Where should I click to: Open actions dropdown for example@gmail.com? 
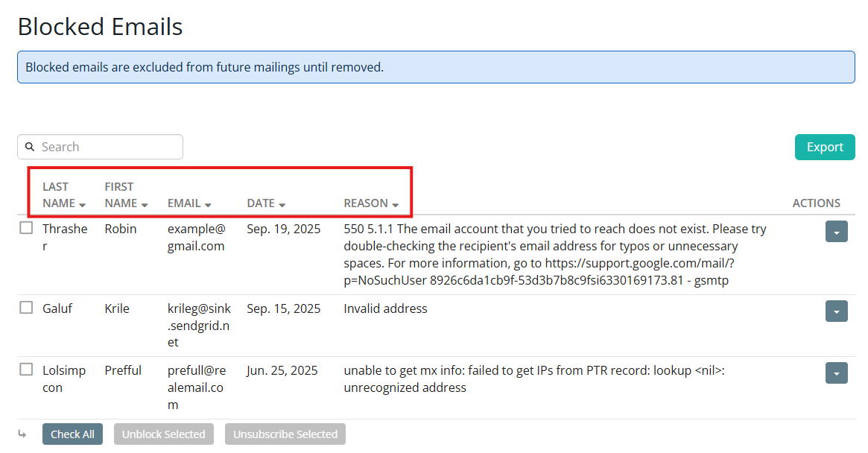836,232
